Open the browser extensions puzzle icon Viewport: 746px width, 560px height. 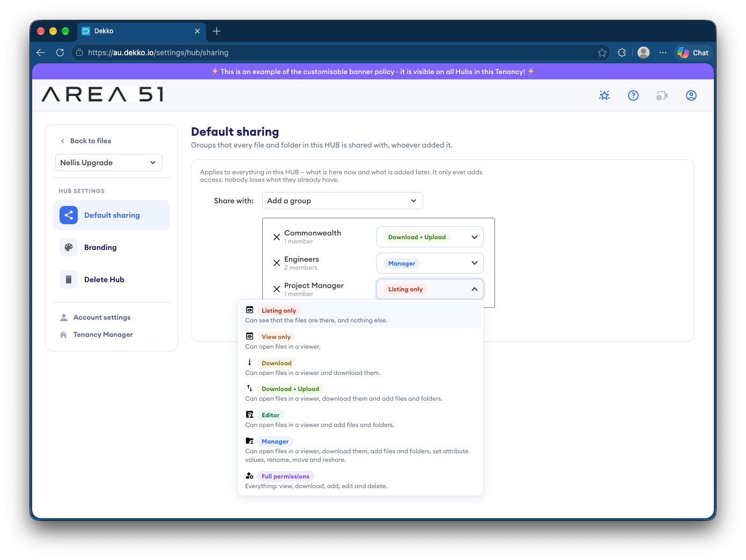(x=622, y=53)
